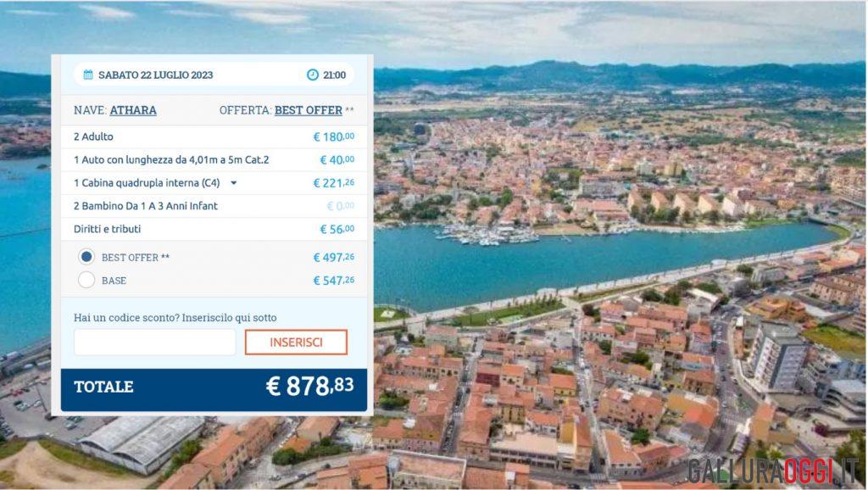
Task: Click the € 56,00 taxes amount
Action: (x=337, y=229)
